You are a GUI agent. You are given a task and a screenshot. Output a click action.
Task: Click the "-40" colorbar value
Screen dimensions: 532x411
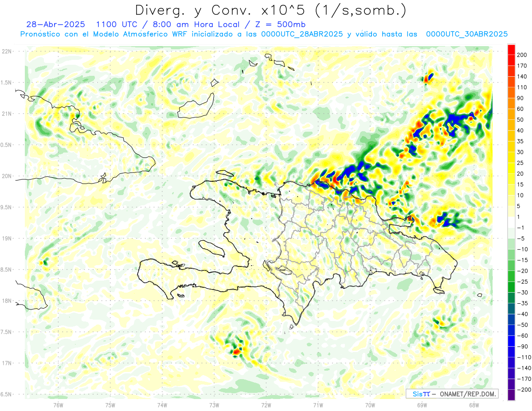tap(523, 314)
